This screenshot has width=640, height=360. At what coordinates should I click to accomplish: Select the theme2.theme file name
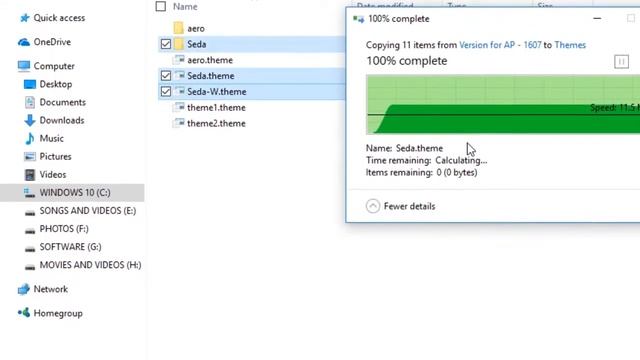(x=216, y=123)
